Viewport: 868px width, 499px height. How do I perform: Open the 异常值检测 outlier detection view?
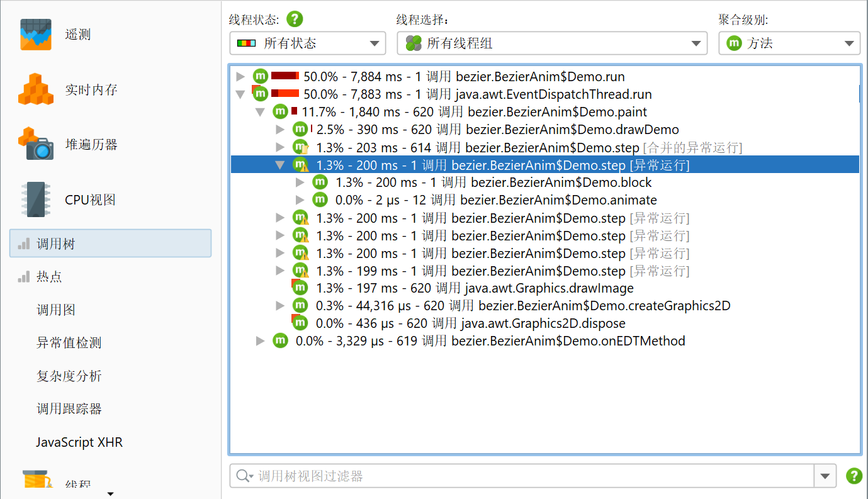[x=69, y=343]
